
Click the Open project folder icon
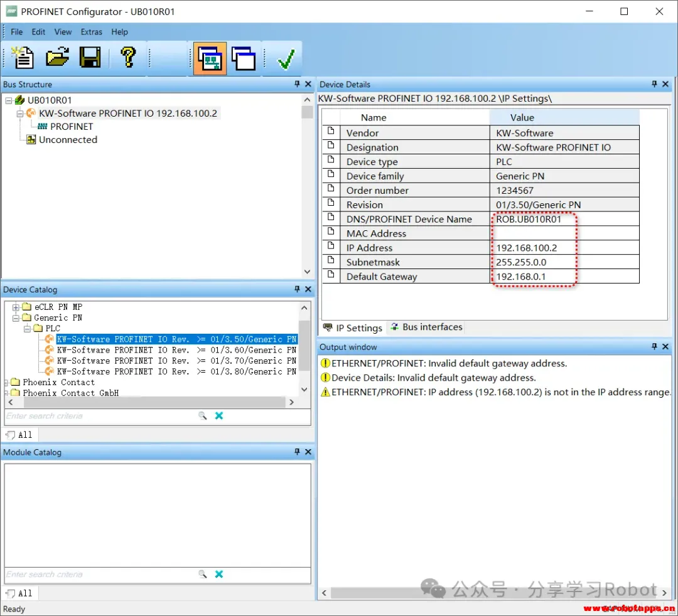pyautogui.click(x=57, y=58)
